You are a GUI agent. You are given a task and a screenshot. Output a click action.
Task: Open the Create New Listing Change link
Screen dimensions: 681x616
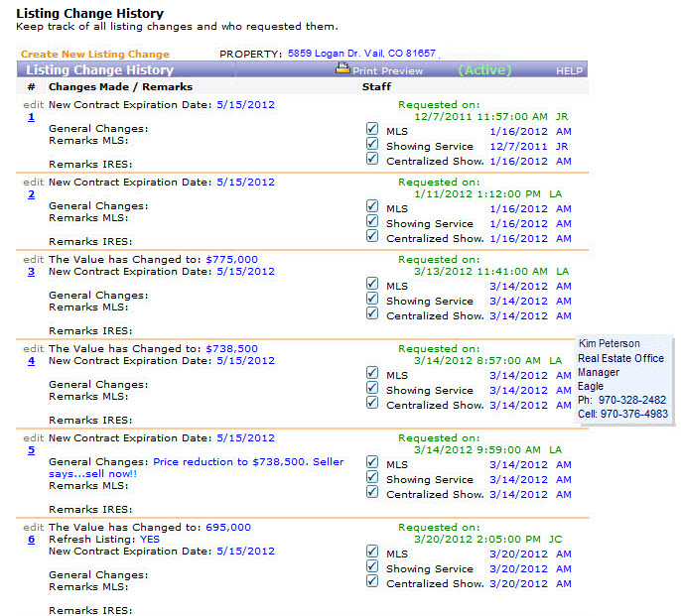[x=94, y=54]
